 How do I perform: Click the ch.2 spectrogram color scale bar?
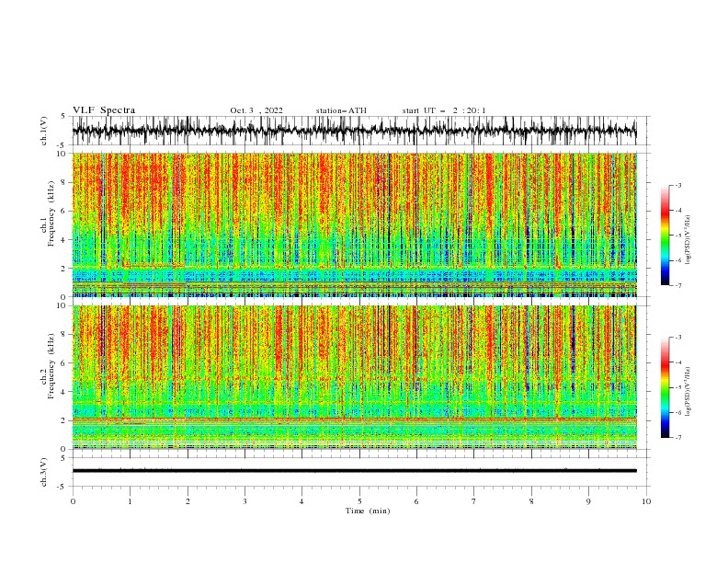(665, 387)
